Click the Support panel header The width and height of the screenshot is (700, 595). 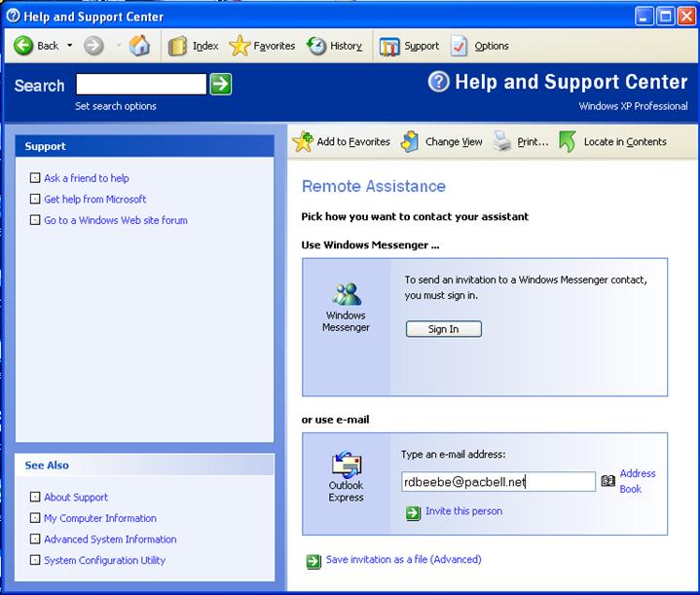(145, 146)
